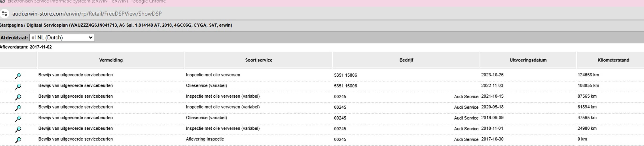Open details magnifier for 2018-11-01 service

point(18,129)
